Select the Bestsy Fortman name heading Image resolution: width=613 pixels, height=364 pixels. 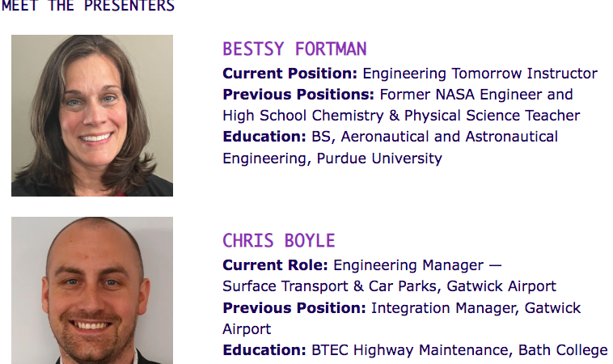294,49
